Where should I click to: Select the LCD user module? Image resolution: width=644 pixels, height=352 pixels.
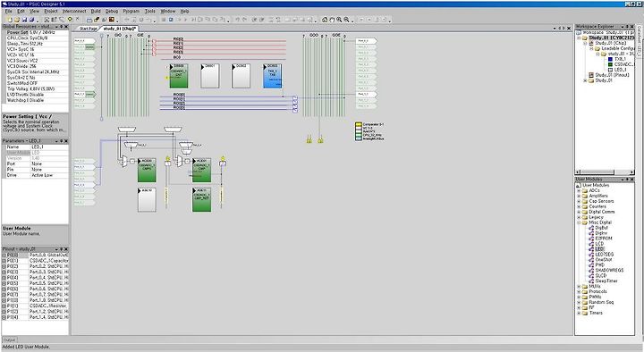tap(599, 244)
